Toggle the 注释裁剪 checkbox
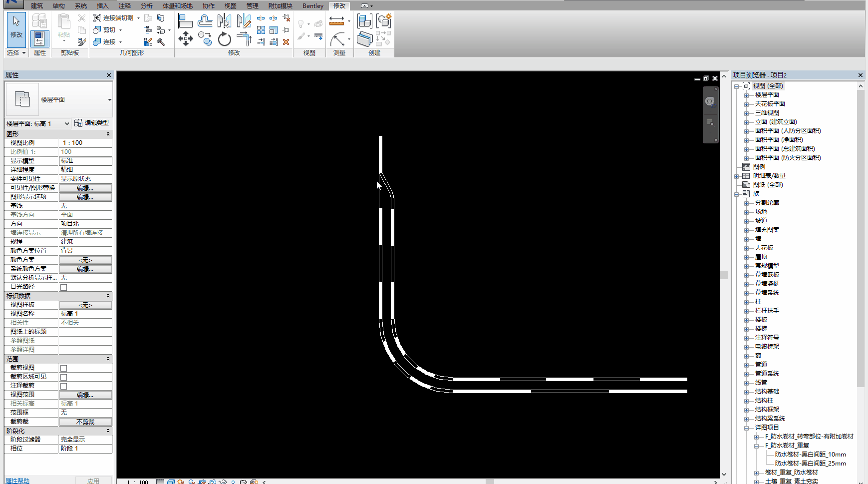 pos(63,386)
